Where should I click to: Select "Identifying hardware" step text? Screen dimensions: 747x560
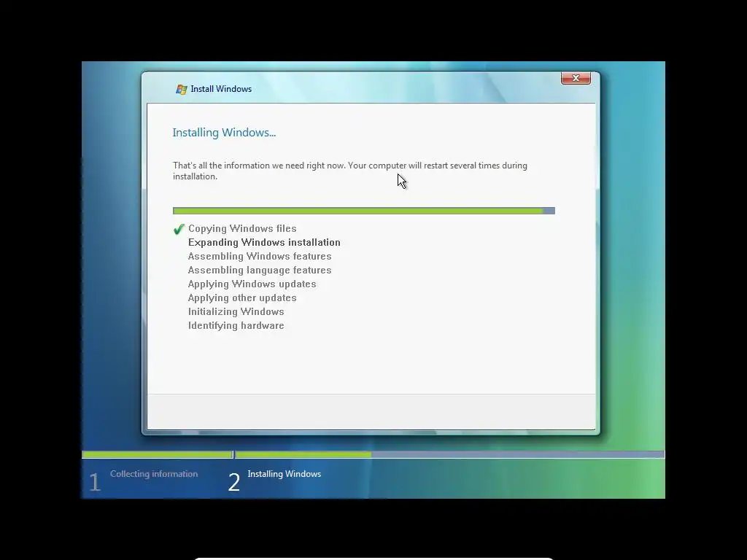(236, 325)
